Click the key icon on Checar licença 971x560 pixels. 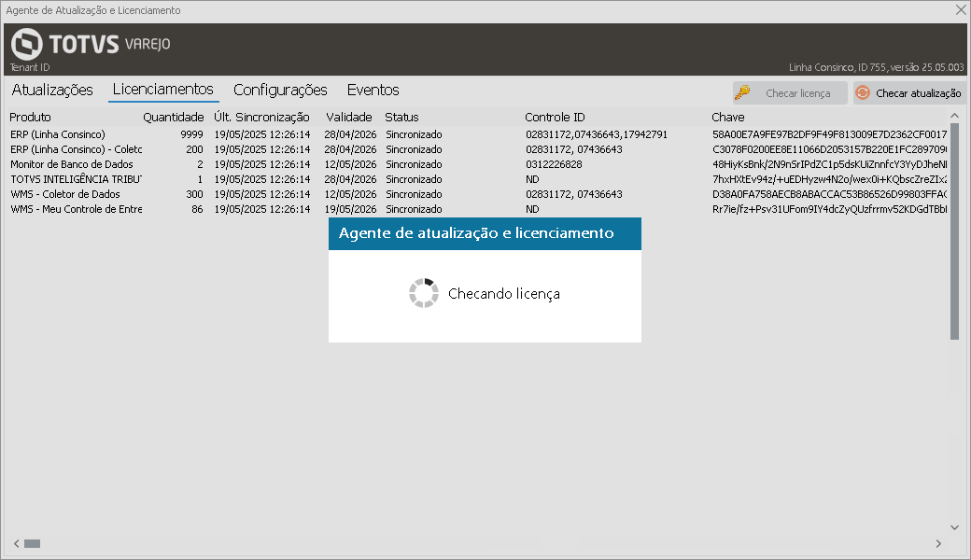(742, 92)
